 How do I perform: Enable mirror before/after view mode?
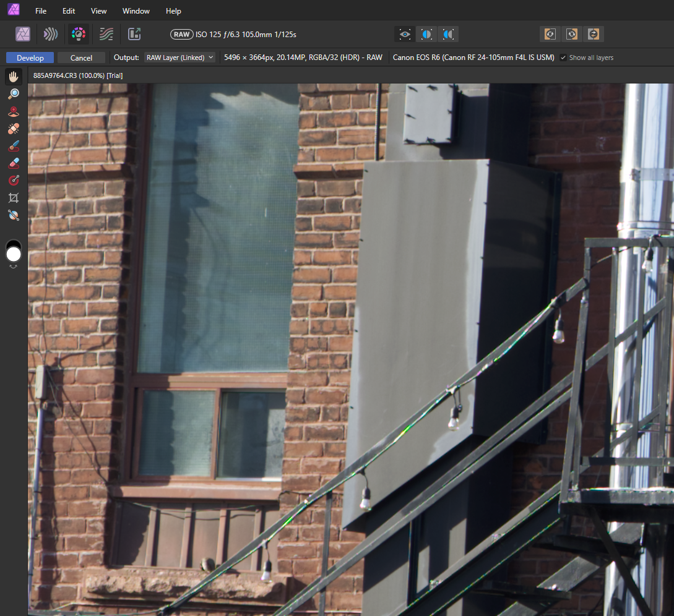click(x=448, y=35)
